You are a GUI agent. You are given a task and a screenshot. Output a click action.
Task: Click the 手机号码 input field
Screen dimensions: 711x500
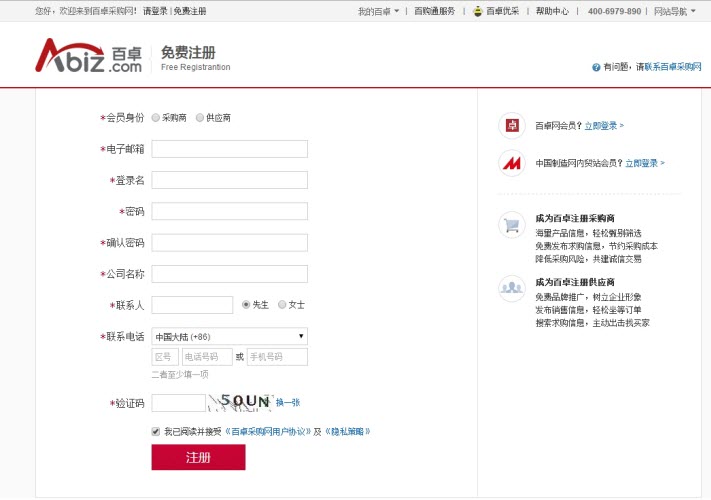277,357
